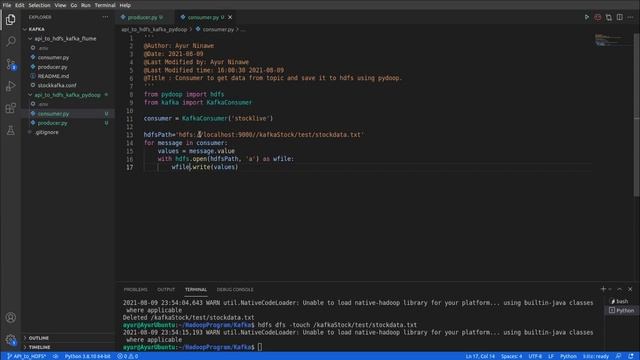640x360 pixels.
Task: Run the Python file with the play icon
Action: coord(587,17)
